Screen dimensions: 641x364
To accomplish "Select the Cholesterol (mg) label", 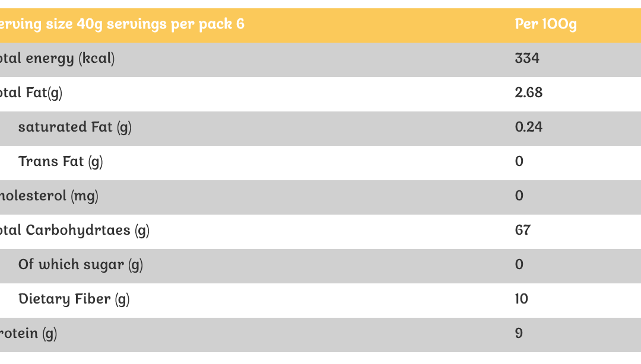I will (49, 196).
